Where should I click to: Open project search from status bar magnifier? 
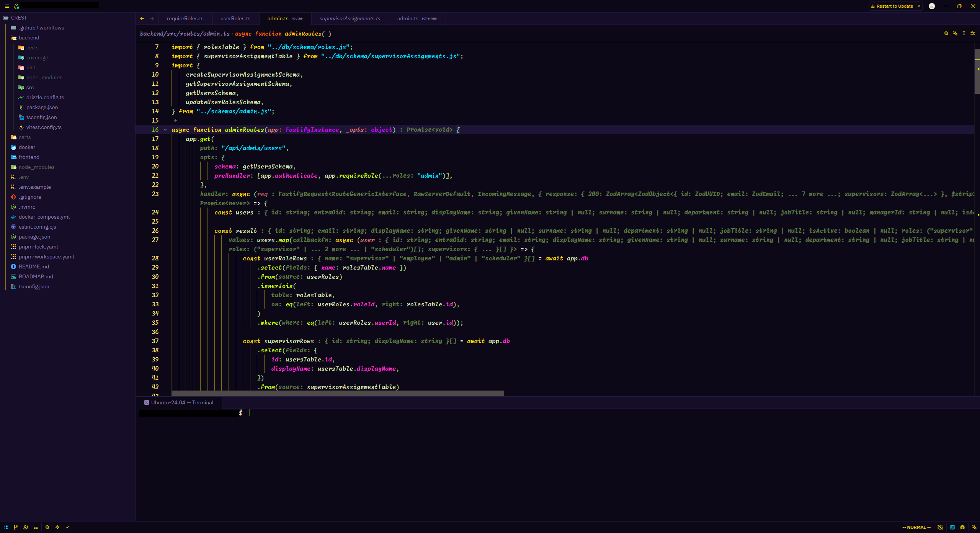coord(47,527)
